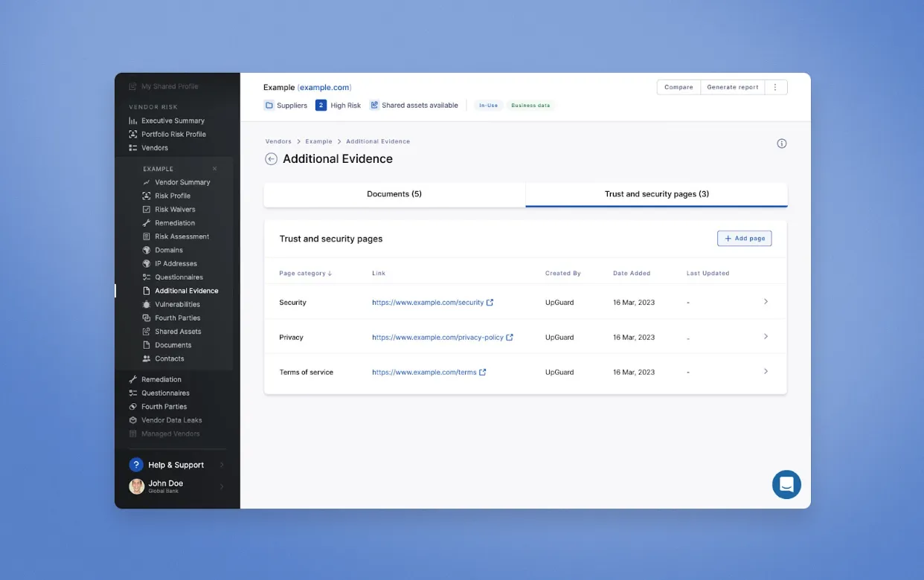Open the info icon near the breadcrumbs
The height and width of the screenshot is (580, 924).
click(x=782, y=144)
